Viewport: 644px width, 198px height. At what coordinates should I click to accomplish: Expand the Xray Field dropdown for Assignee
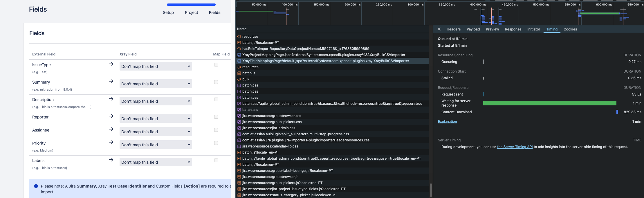pos(156,132)
